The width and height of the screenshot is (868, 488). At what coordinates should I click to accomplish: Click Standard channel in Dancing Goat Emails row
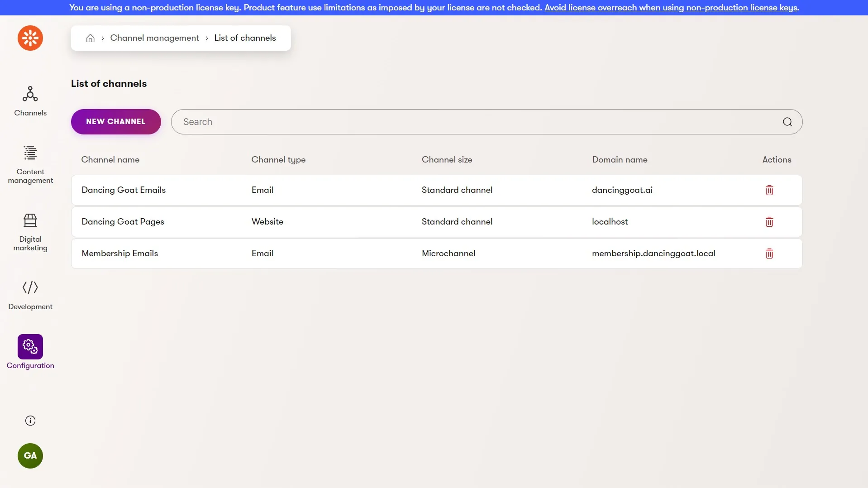457,190
